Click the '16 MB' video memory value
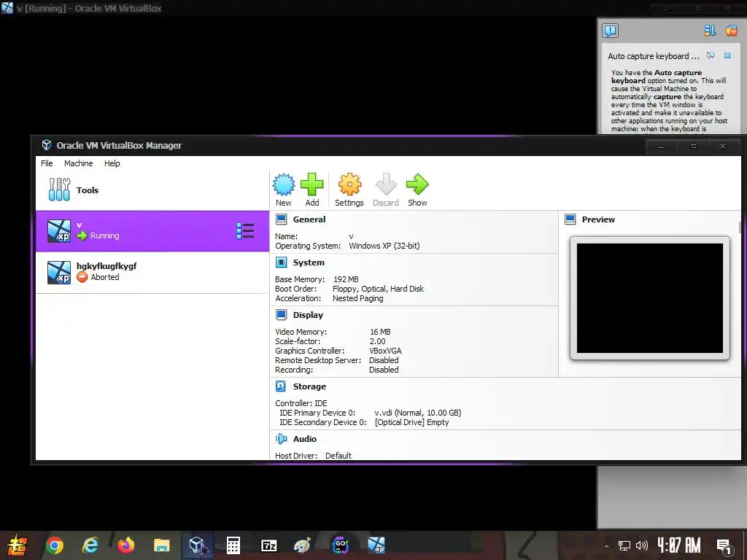This screenshot has width=747, height=560. [x=380, y=332]
